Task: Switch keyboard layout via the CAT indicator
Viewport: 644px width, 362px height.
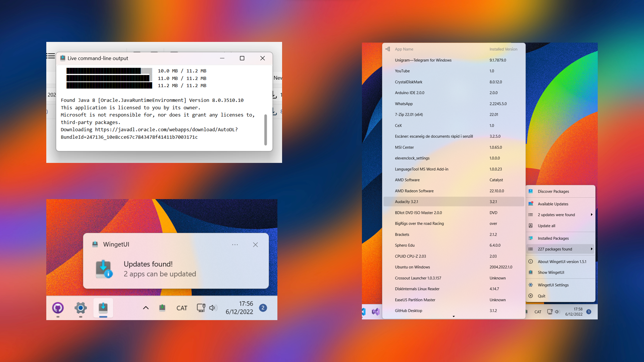Action: pyautogui.click(x=182, y=308)
